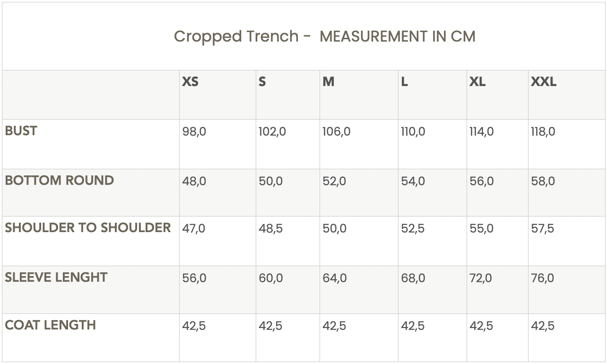Click bottom round value 58,0
Screen dimensions: 607x364
click(x=543, y=181)
